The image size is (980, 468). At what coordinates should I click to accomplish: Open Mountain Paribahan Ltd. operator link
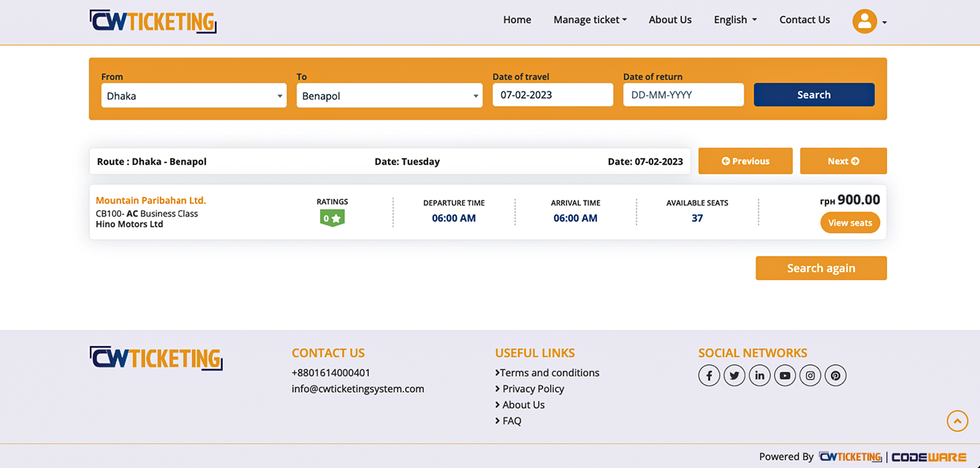pos(151,200)
